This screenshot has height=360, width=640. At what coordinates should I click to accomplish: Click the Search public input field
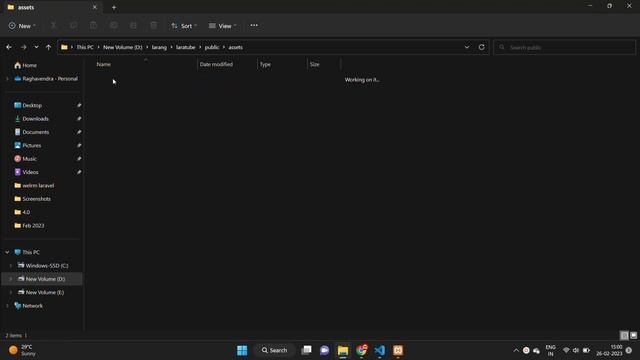click(564, 47)
